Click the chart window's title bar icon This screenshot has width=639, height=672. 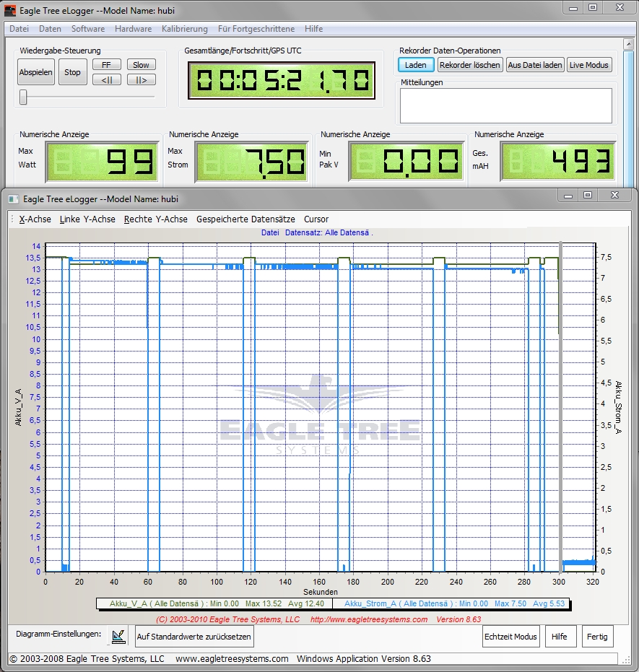(14, 199)
